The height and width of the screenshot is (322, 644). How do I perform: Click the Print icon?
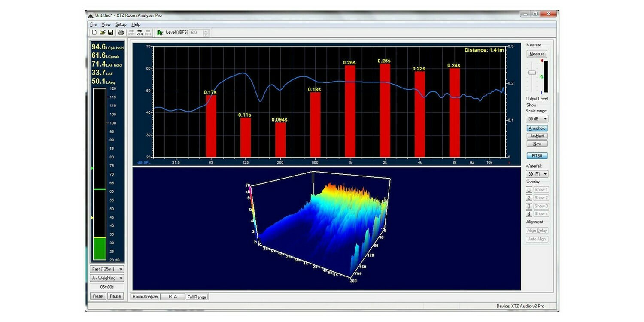(122, 33)
